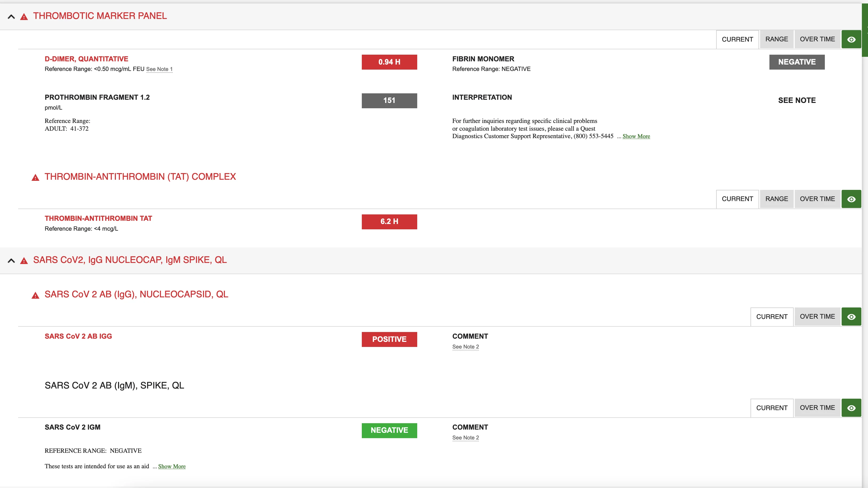Toggle eye icon for SARS CoV 2 IgM Spike
Image resolution: width=868 pixels, height=488 pixels.
[851, 408]
